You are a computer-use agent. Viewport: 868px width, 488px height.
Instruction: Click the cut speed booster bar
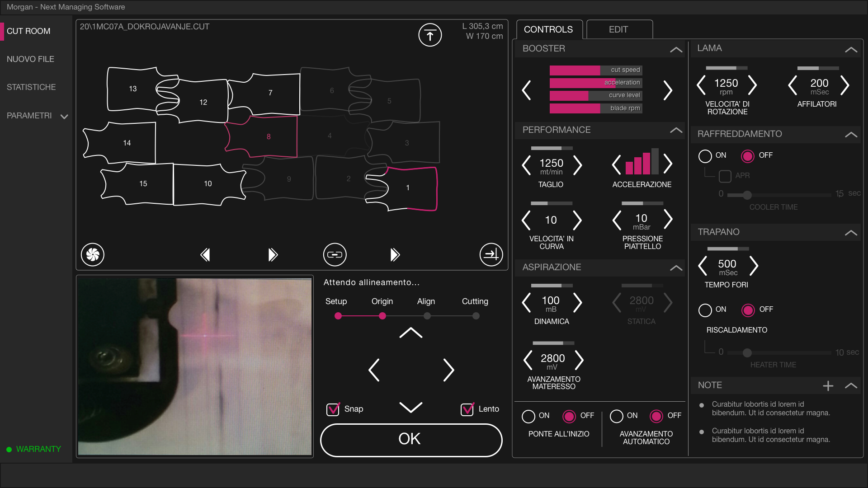(x=596, y=70)
